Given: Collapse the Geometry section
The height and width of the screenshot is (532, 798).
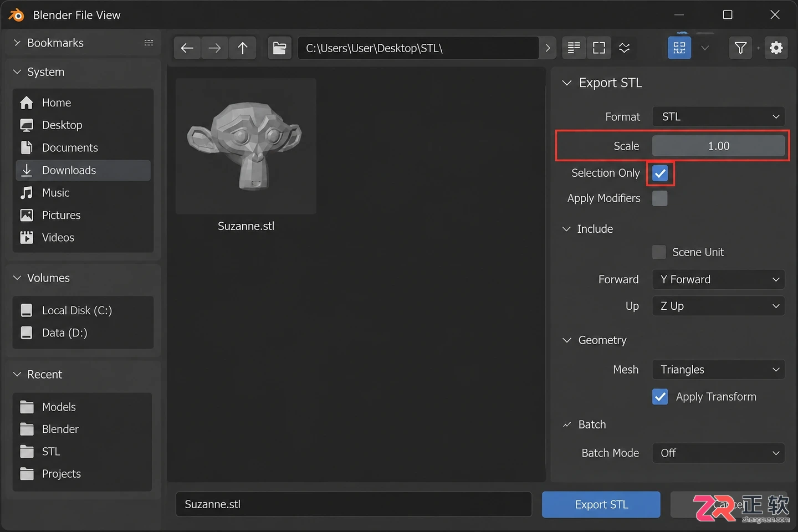Looking at the screenshot, I should click(566, 340).
